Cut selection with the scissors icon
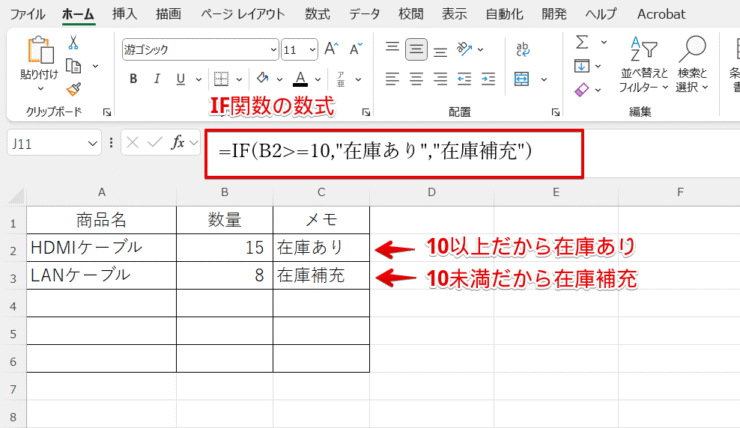This screenshot has width=740, height=428. coord(73,43)
